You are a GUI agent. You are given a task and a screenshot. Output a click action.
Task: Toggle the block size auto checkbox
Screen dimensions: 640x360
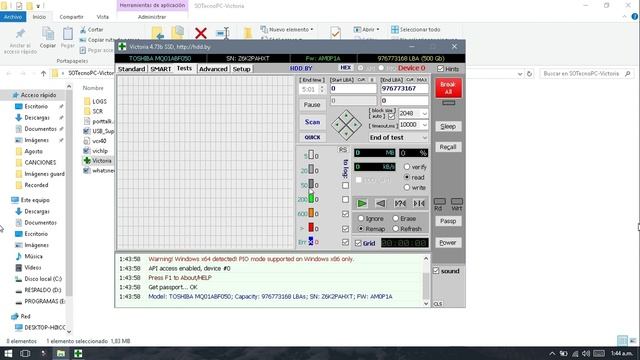tap(391, 117)
